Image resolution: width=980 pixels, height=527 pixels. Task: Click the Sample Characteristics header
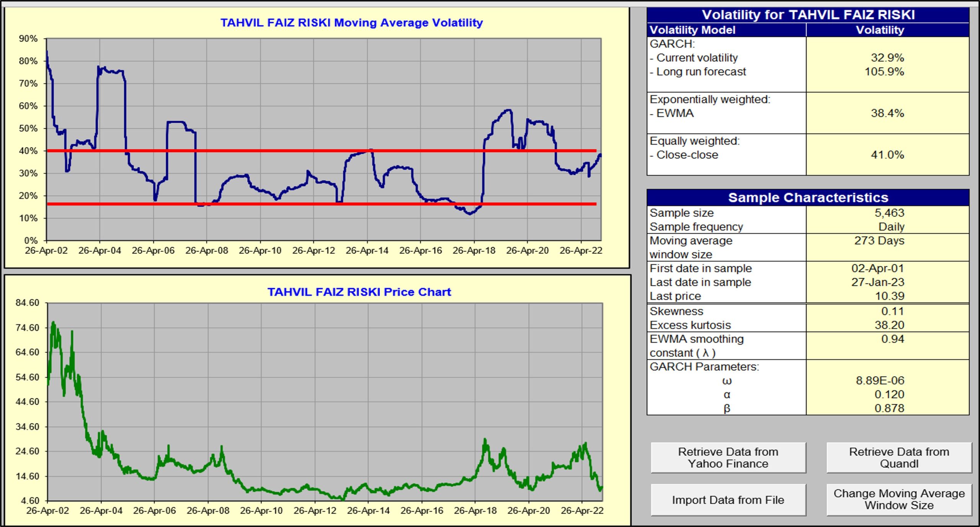(808, 197)
